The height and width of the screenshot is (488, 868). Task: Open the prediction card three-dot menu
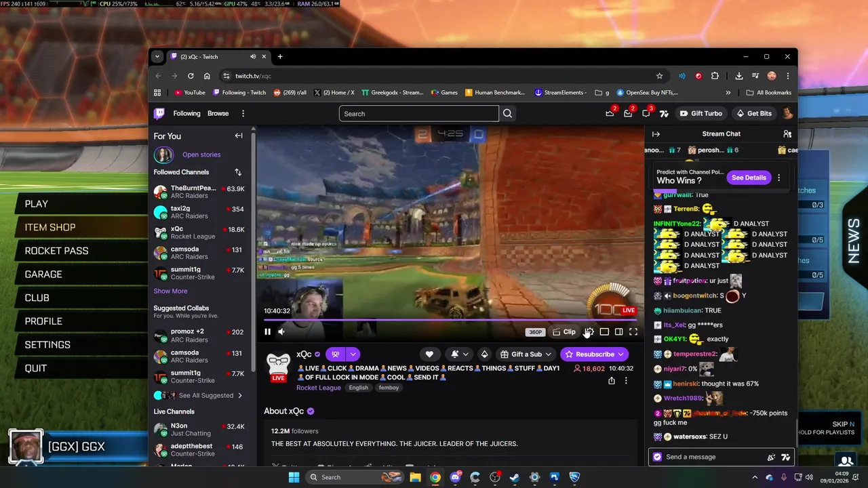click(778, 178)
